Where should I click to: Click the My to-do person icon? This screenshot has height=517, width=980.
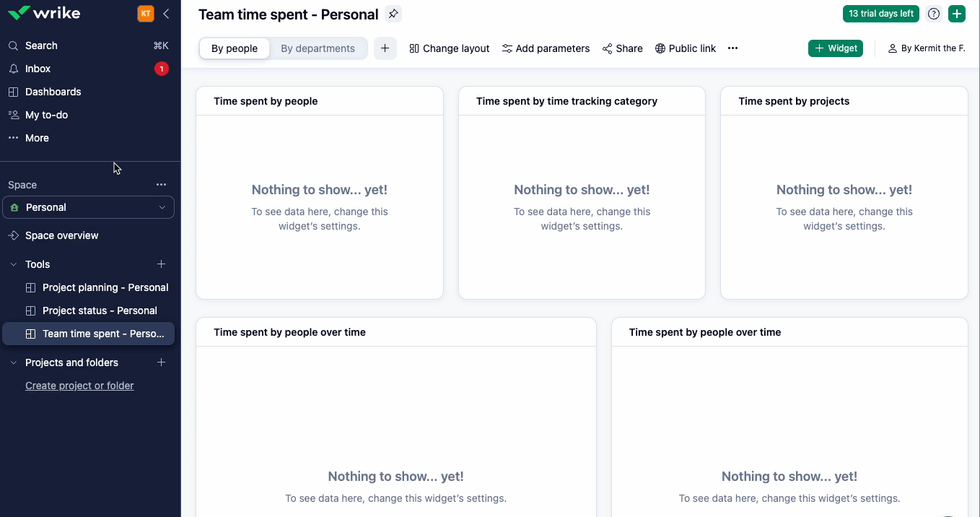click(13, 115)
